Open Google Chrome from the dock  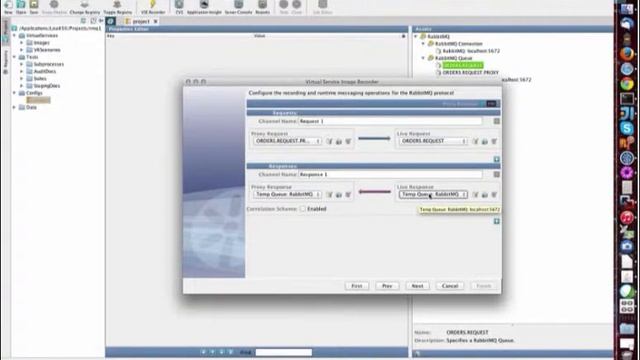pos(627,84)
